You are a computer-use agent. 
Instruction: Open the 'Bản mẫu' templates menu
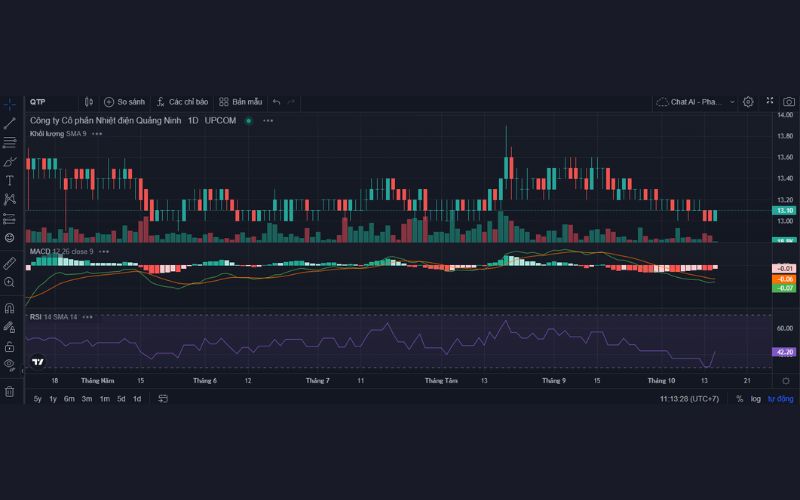(x=241, y=102)
